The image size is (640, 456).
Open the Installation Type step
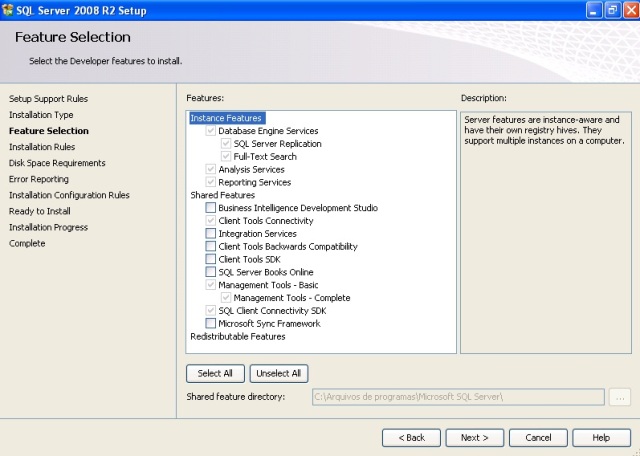41,115
